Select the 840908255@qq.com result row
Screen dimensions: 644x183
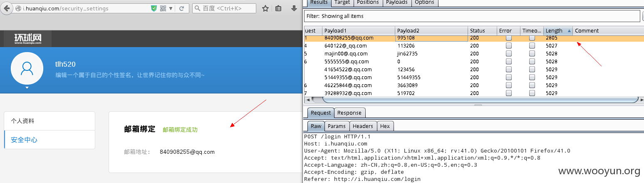coord(474,38)
